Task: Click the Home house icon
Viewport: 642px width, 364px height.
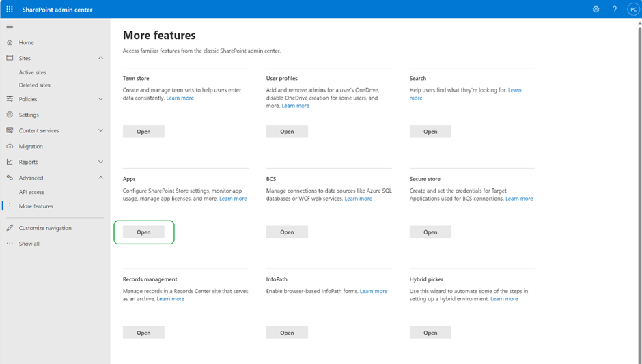Action: 10,42
